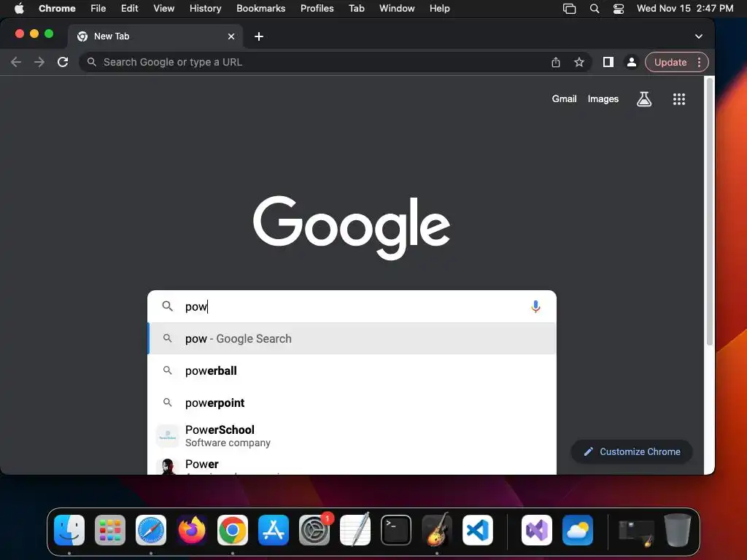Toggle the Chrome side panel icon
Viewport: 747px width, 560px height.
click(608, 62)
